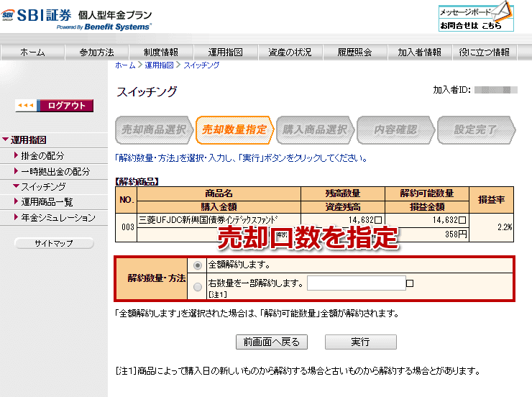Open the 制度情報 menu tab

pyautogui.click(x=161, y=53)
